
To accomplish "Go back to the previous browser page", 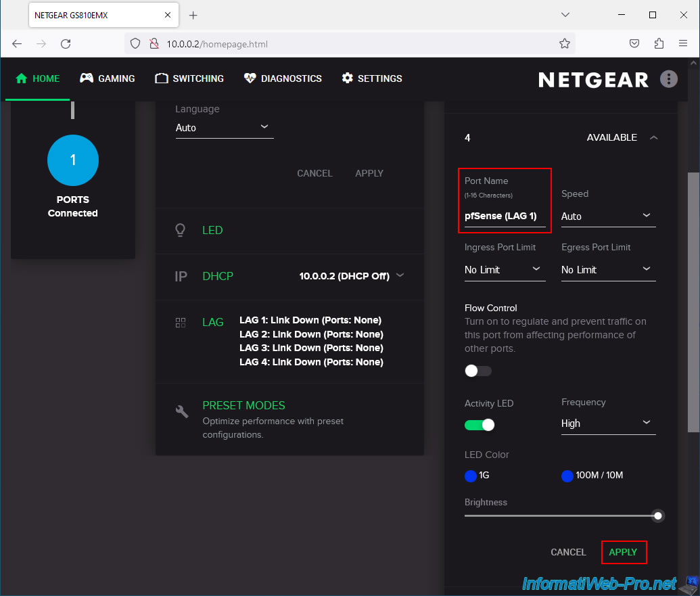I will 17,44.
